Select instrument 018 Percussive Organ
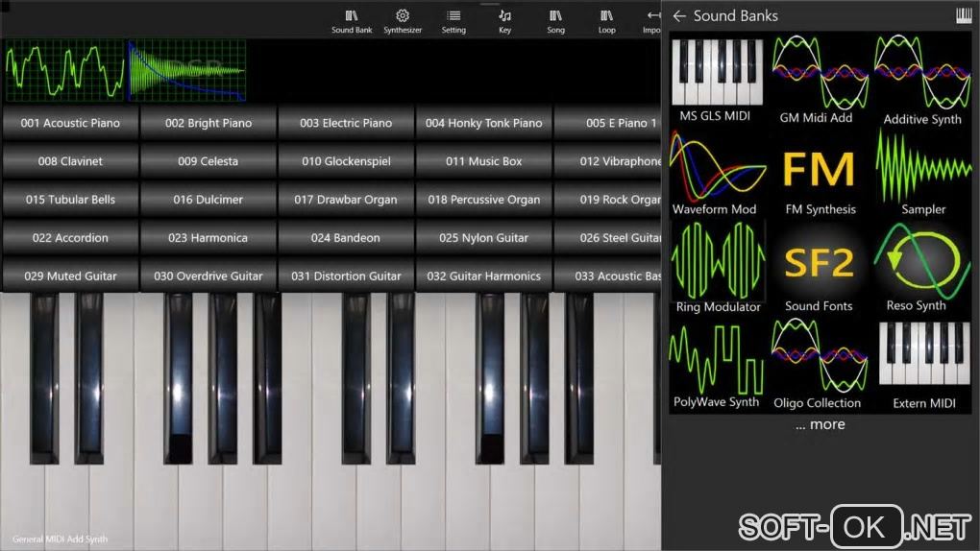 pyautogui.click(x=483, y=200)
